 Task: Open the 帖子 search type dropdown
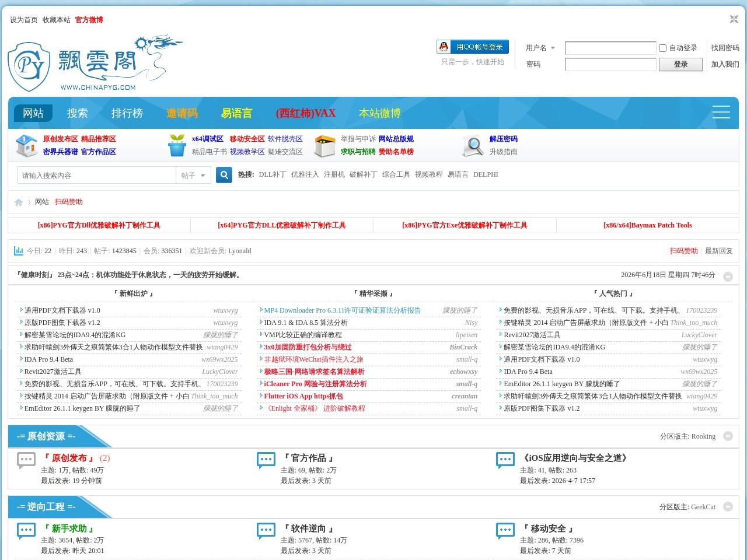pos(193,175)
